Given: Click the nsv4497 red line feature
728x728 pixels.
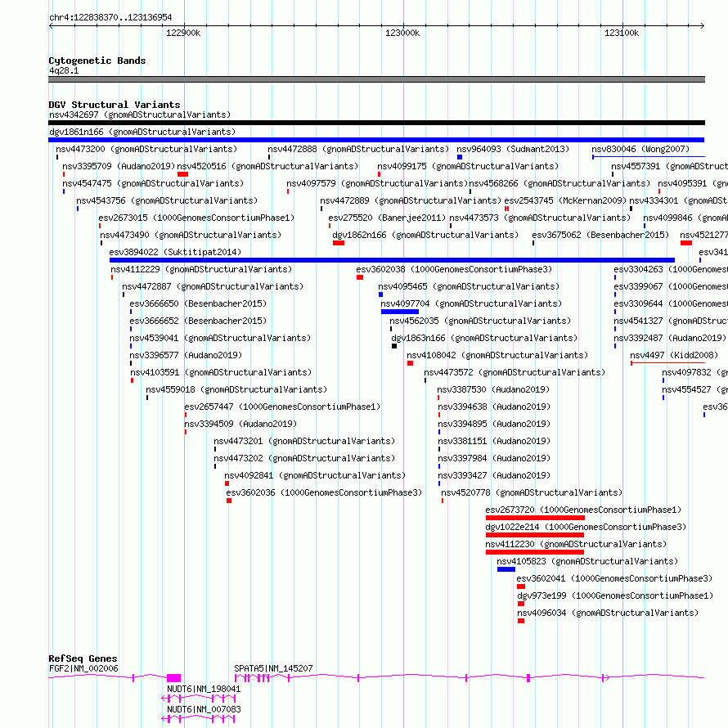Looking at the screenshot, I should coord(667,362).
